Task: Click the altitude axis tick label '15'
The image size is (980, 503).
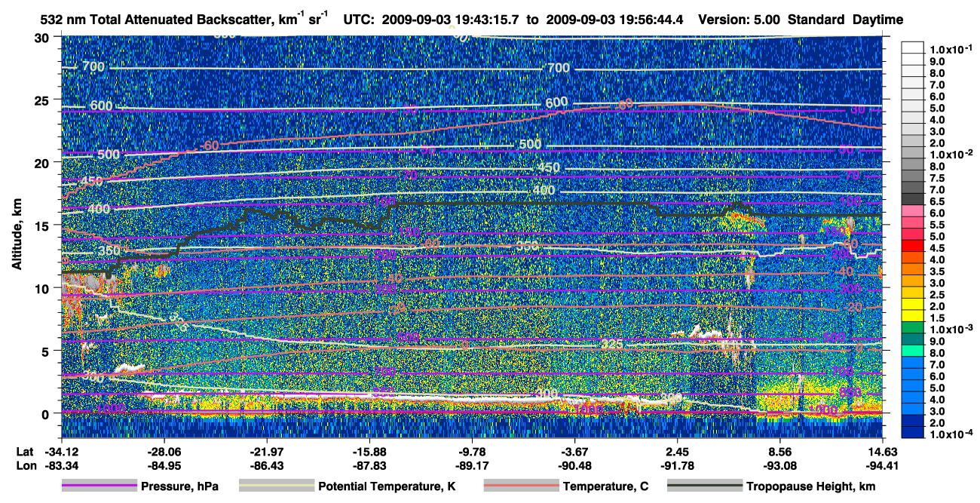Action: pos(44,225)
